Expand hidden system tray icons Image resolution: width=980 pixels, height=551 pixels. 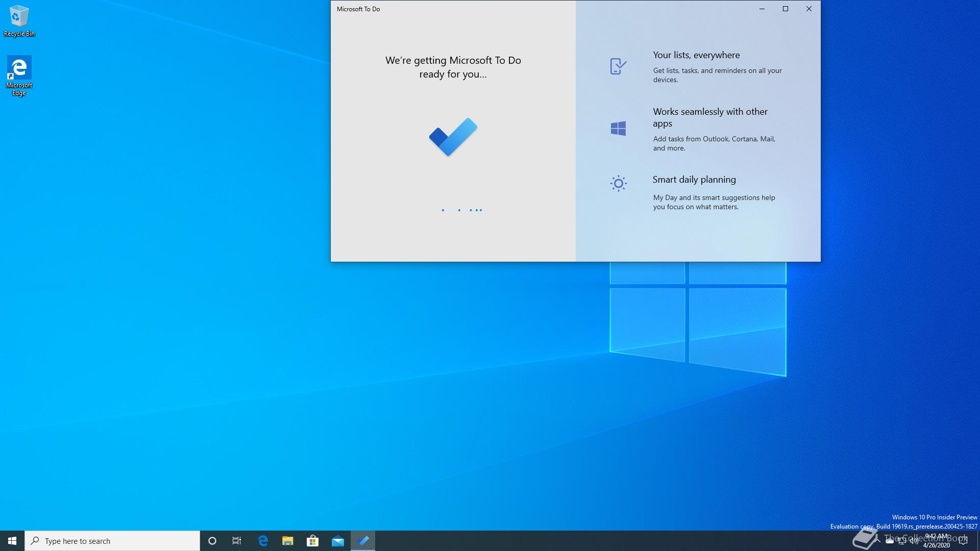coord(877,541)
